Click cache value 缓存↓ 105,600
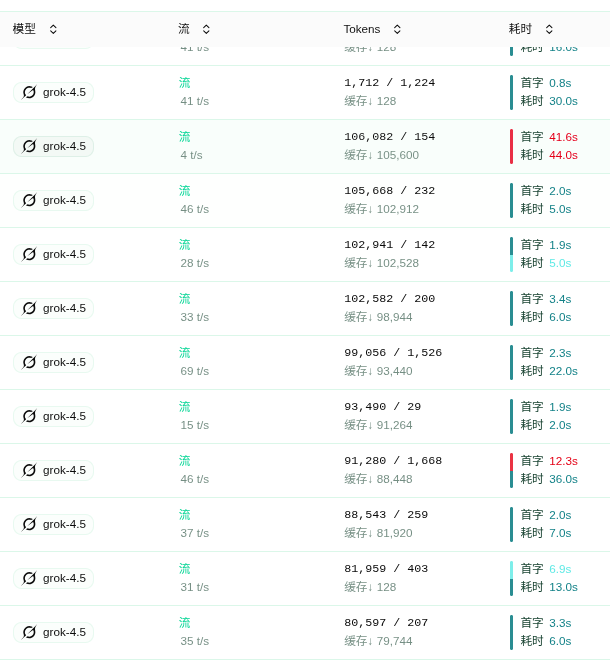Screen dimensions: 610x663 click(381, 155)
